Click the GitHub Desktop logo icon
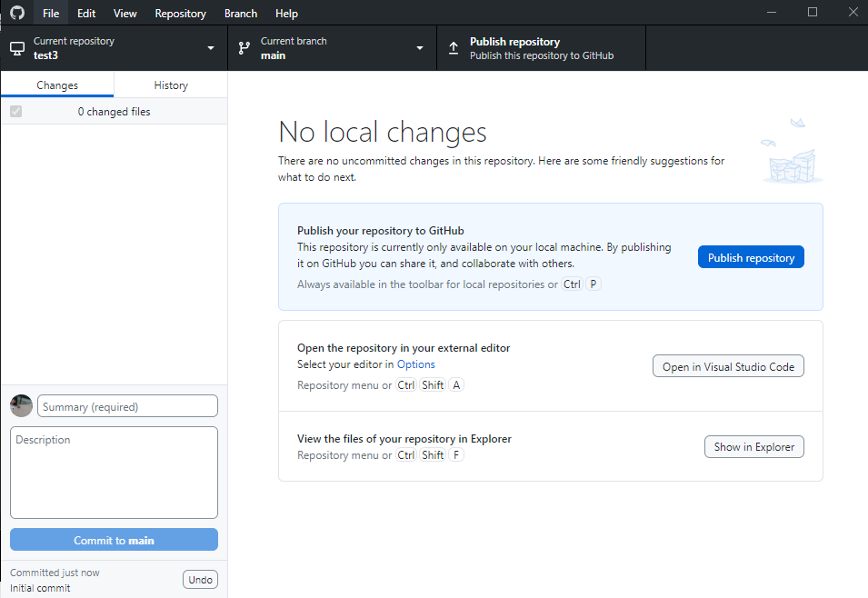 point(17,13)
